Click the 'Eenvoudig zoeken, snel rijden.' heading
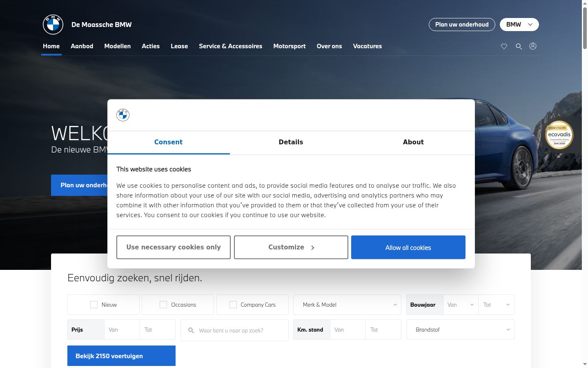 click(135, 278)
